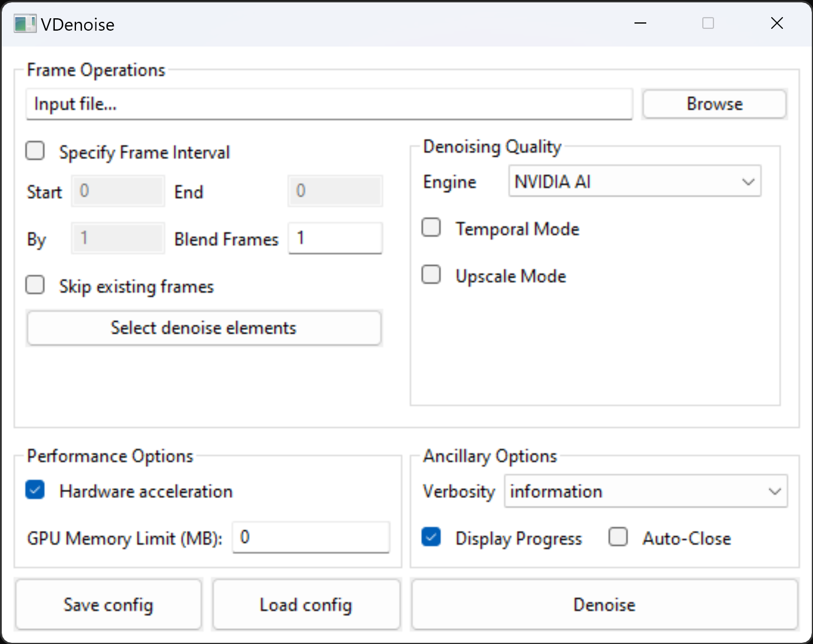
Task: Enable Specify Frame Interval
Action: tap(35, 151)
